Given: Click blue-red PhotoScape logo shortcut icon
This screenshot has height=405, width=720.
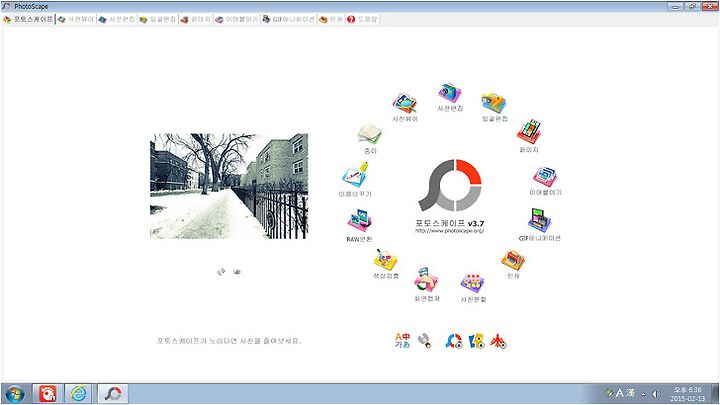Looking at the screenshot, I should tap(454, 341).
